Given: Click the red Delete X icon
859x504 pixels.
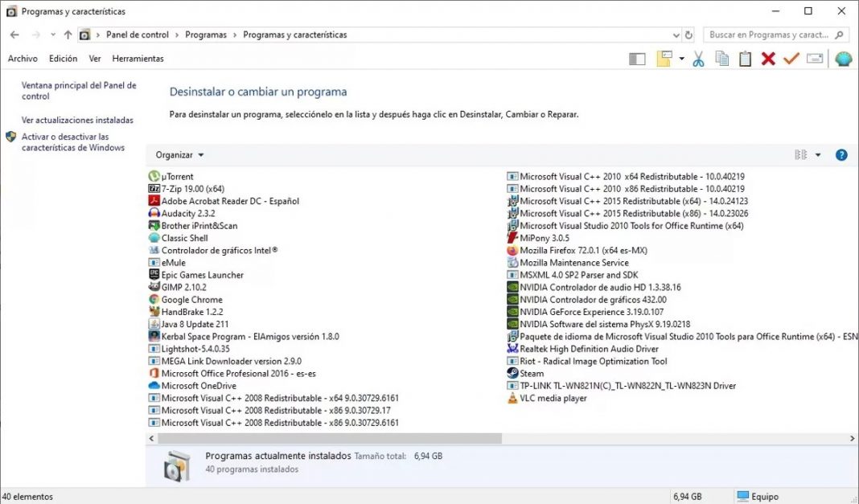Looking at the screenshot, I should (x=768, y=58).
